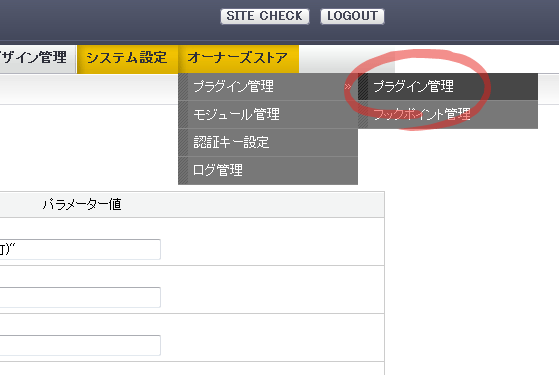This screenshot has width=559, height=375.
Task: Focus the third parameter value field
Action: click(x=80, y=345)
